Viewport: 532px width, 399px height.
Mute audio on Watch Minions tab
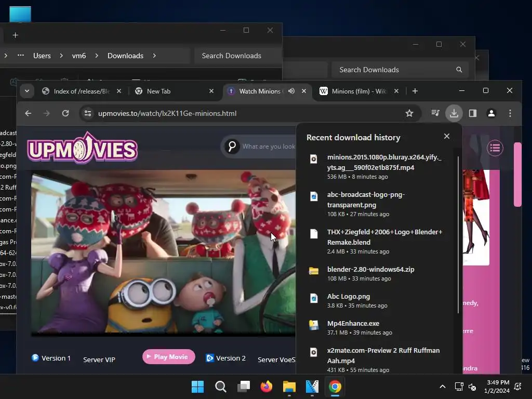pos(291,91)
